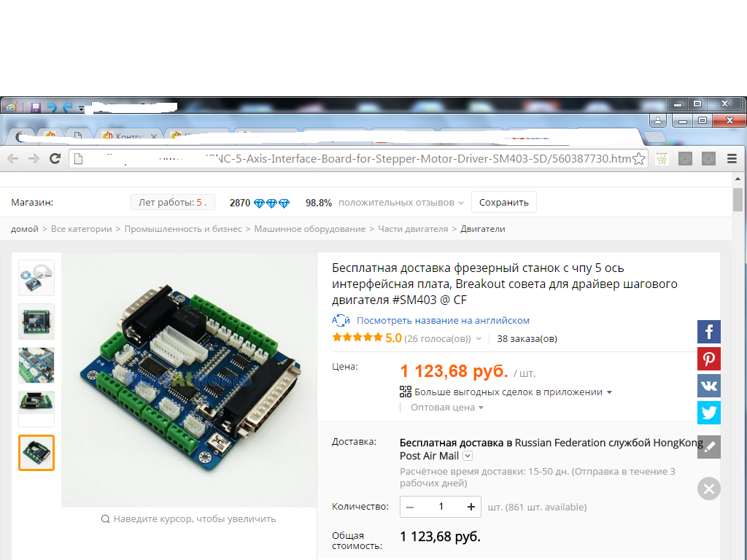Image resolution: width=747 pixels, height=560 pixels.
Task: Expand the shipping method dropdown after Post Air Mail
Action: click(468, 456)
